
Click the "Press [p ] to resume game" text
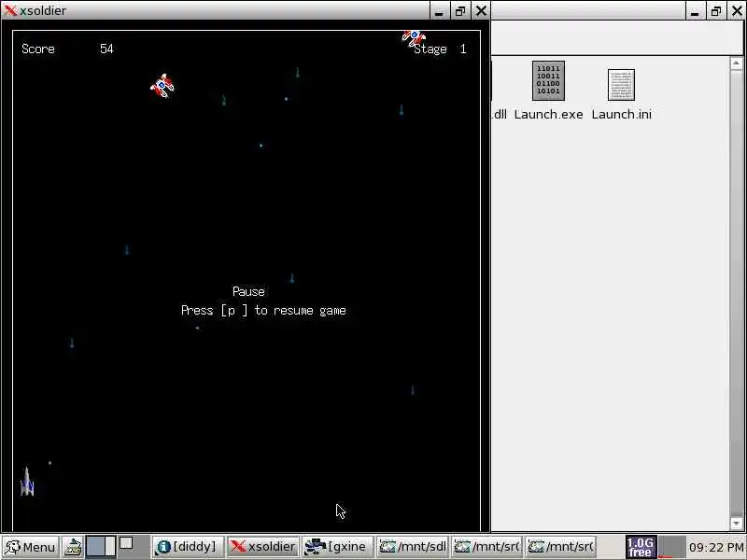click(x=263, y=311)
